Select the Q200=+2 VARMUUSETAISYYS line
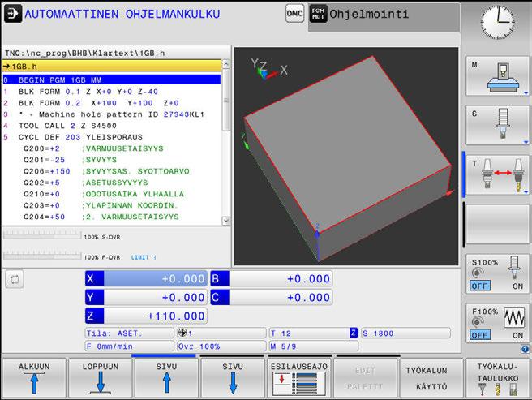The height and width of the screenshot is (400, 532). pyautogui.click(x=112, y=148)
